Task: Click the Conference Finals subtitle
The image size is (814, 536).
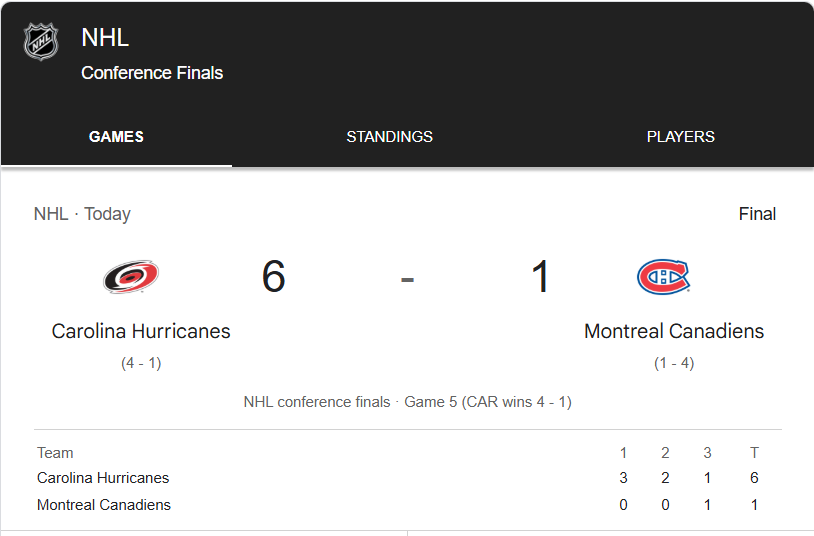Action: tap(152, 73)
